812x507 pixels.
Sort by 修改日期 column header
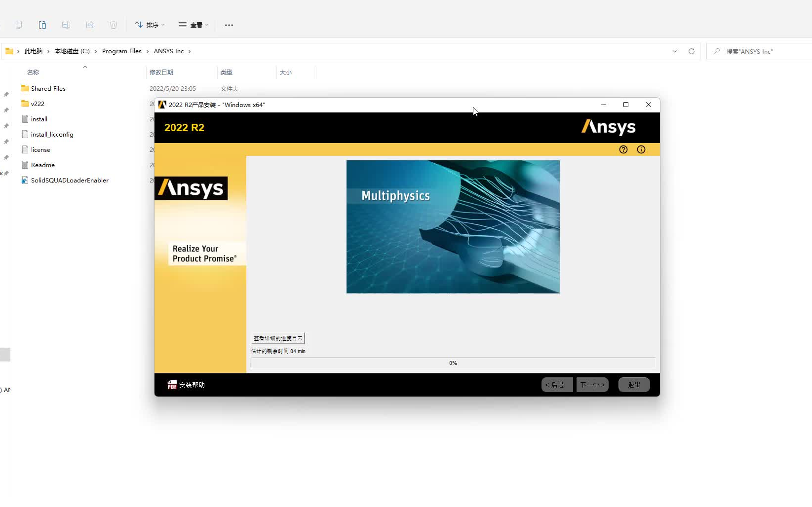161,72
